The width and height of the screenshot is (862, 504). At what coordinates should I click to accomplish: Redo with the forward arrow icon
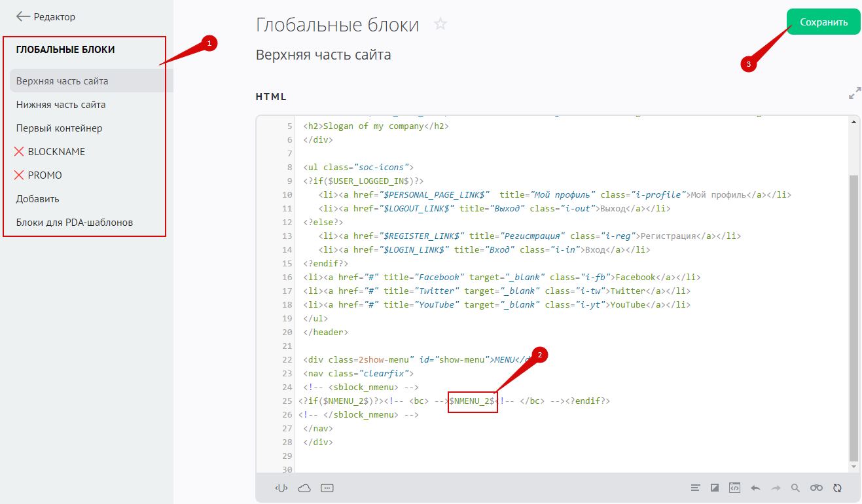[x=776, y=488]
